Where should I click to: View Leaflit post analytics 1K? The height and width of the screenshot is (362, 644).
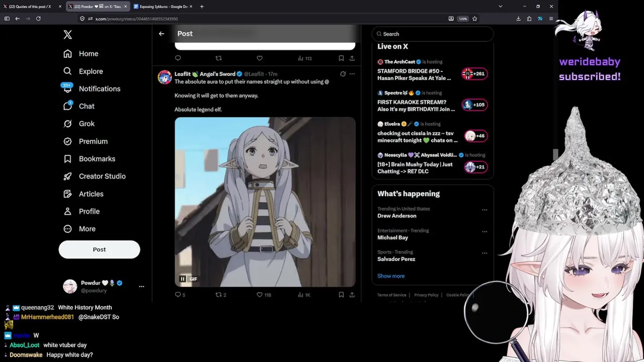pyautogui.click(x=304, y=295)
